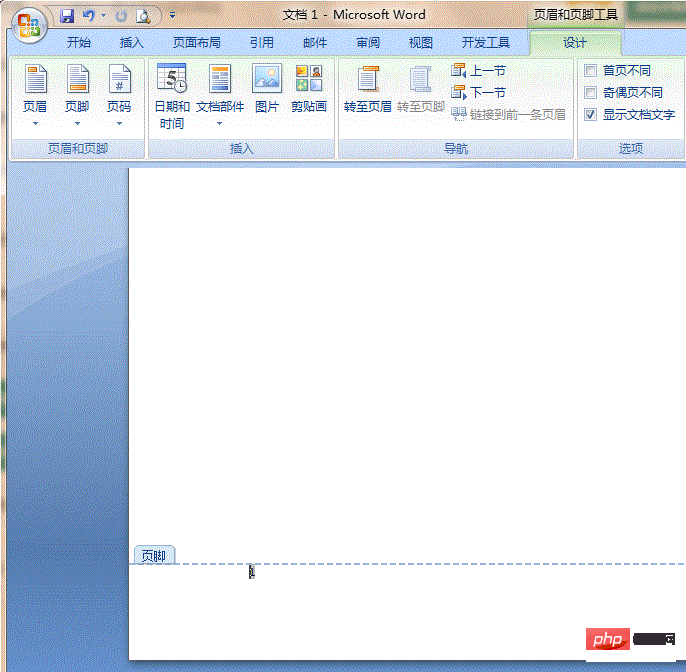This screenshot has height=672, width=686.
Task: Enable 首页不同 checkbox
Action: tap(591, 71)
